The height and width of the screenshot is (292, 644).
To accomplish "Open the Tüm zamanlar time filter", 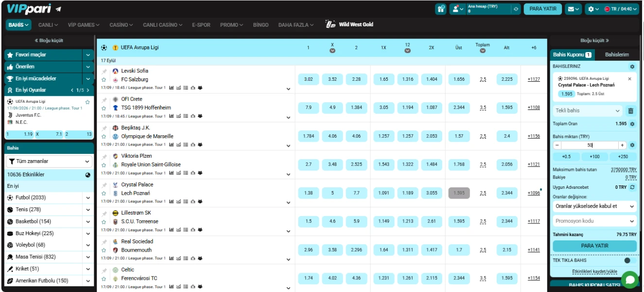I will pyautogui.click(x=49, y=161).
